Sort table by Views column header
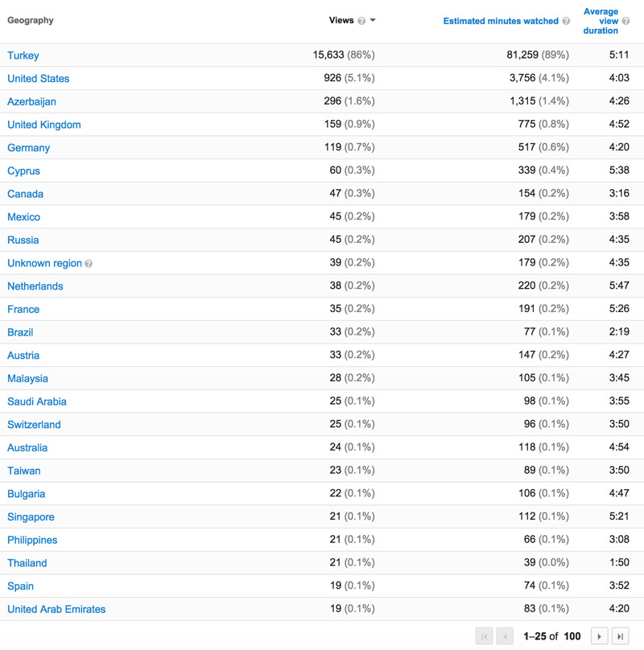Viewport: 644px width, 650px height. click(341, 20)
